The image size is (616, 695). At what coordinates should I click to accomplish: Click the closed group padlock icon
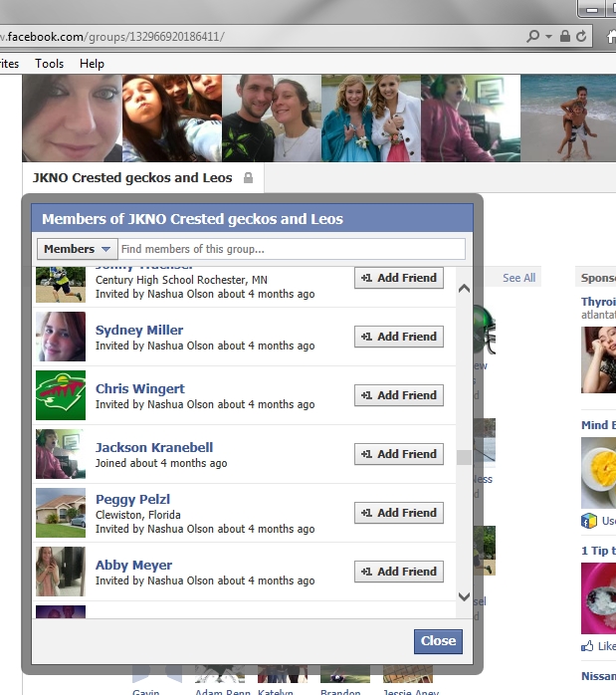coord(249,178)
